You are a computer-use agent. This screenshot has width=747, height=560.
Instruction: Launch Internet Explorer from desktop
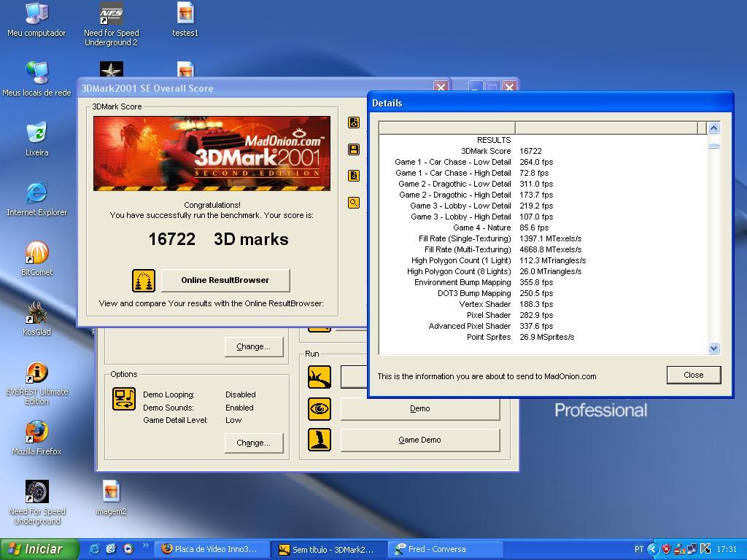click(36, 200)
